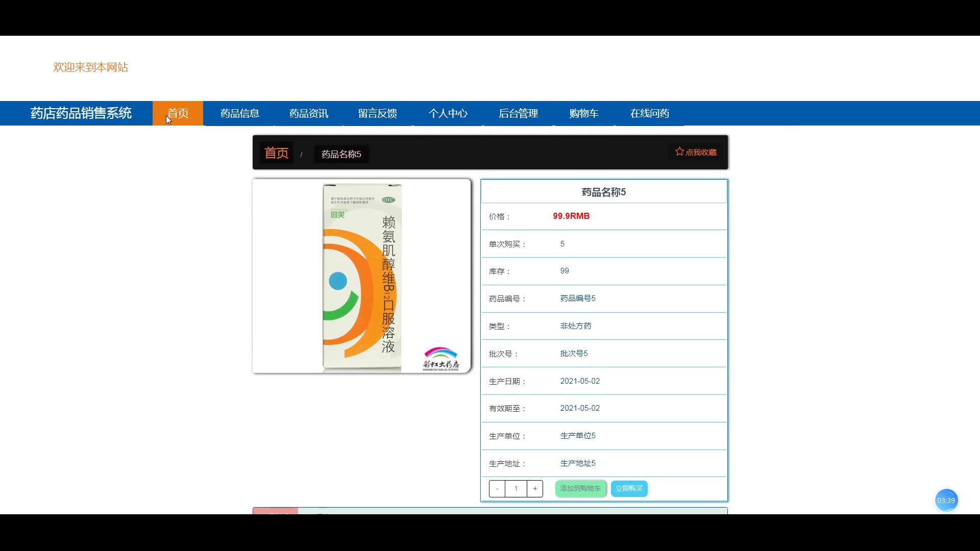
Task: Open the 药品信息 menu item
Action: tap(240, 113)
